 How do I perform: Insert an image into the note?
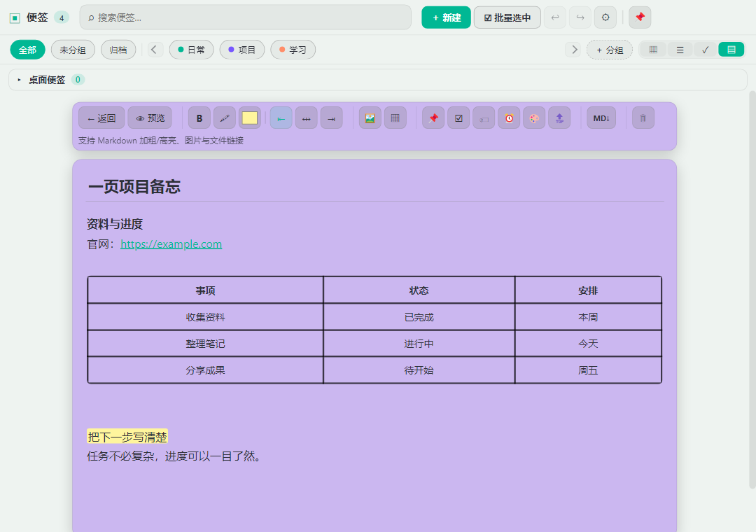tap(370, 118)
